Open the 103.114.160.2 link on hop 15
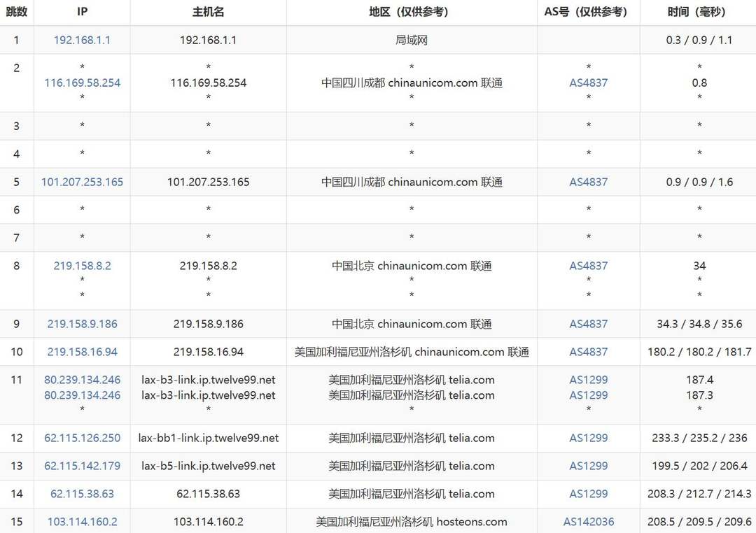This screenshot has height=533, width=756. tap(82, 521)
